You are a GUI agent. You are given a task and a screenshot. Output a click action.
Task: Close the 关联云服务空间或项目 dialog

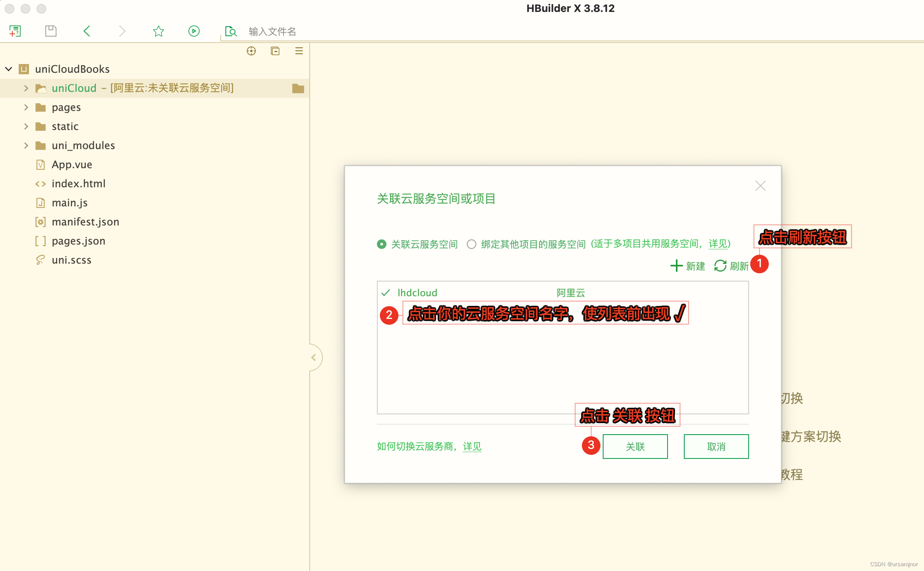(x=760, y=186)
